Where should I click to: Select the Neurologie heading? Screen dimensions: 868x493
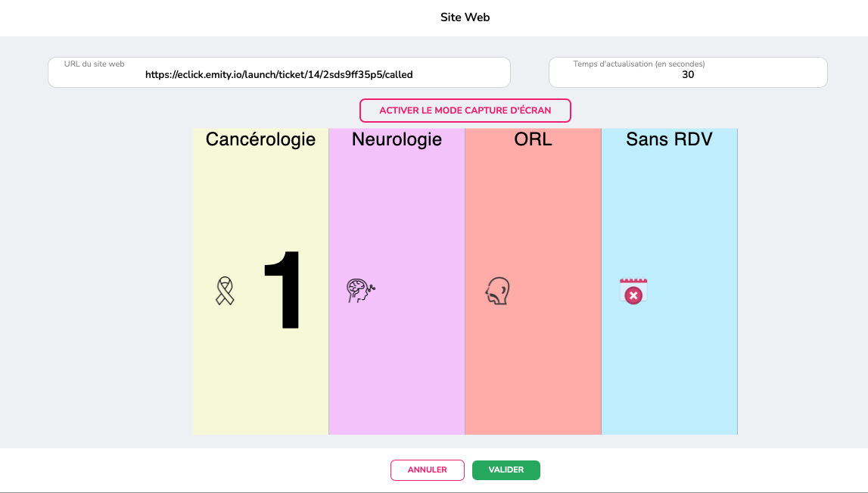[x=397, y=139]
